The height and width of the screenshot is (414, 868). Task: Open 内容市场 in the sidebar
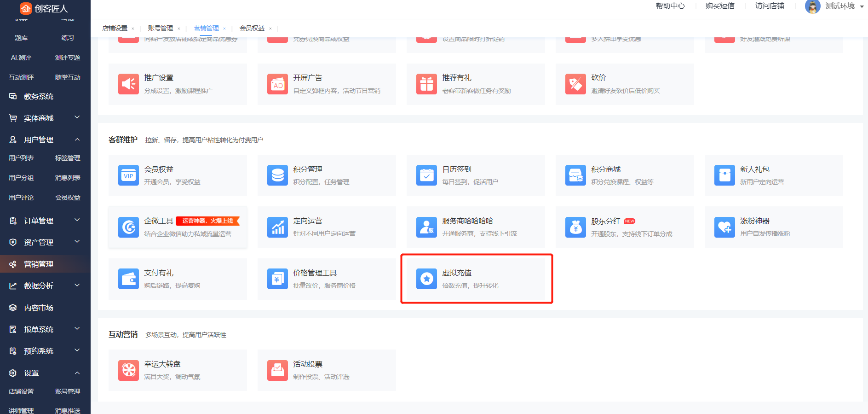(39, 308)
